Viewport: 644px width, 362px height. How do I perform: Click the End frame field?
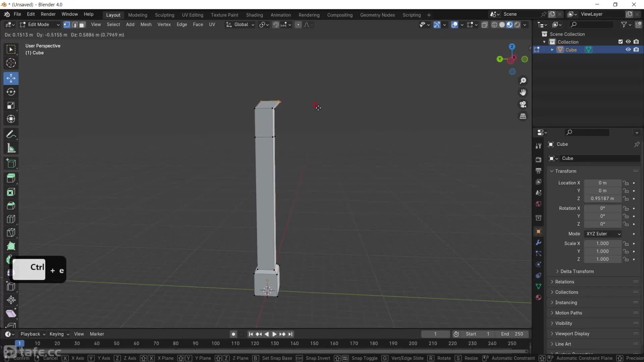[512, 334]
